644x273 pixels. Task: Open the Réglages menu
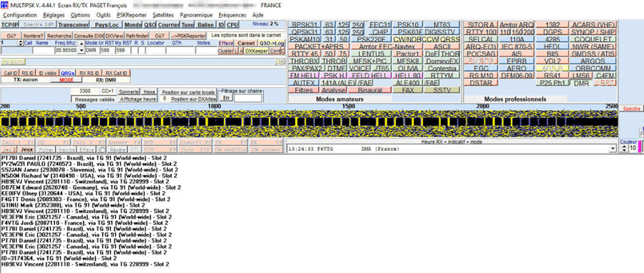[54, 15]
